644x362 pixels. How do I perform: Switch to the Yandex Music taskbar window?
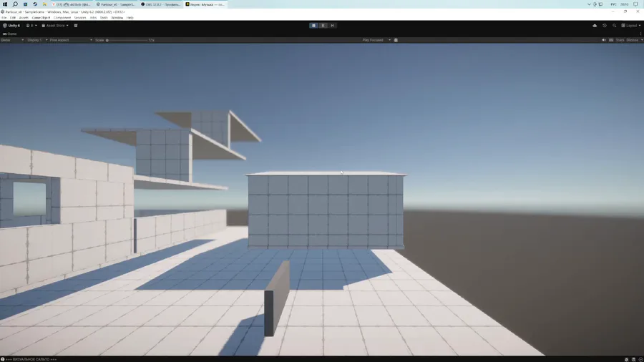tap(205, 4)
